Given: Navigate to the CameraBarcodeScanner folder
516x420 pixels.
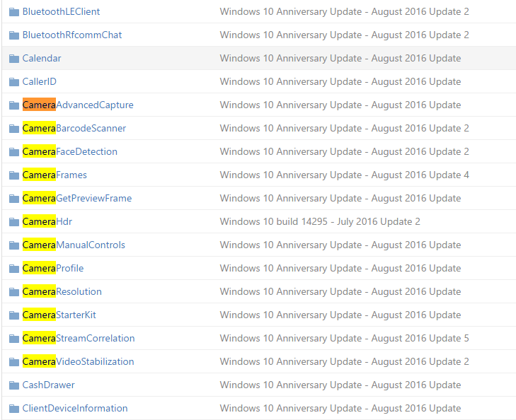Looking at the screenshot, I should tap(74, 129).
